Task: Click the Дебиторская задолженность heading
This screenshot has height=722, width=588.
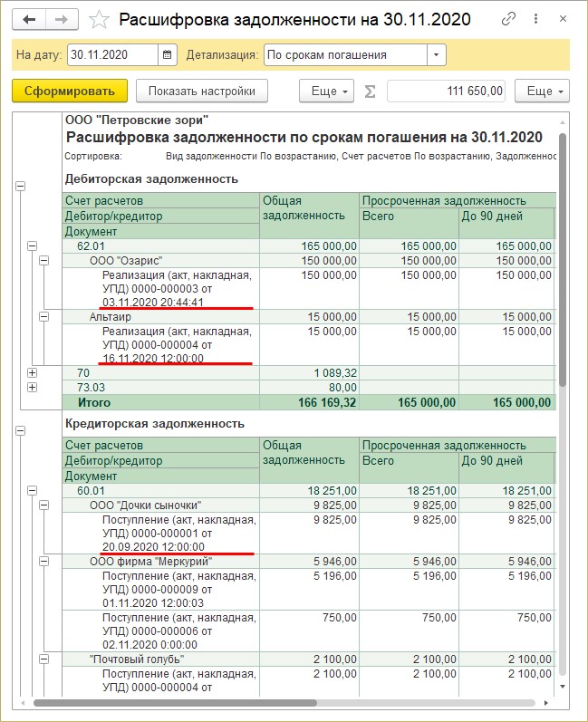Action: point(151,179)
